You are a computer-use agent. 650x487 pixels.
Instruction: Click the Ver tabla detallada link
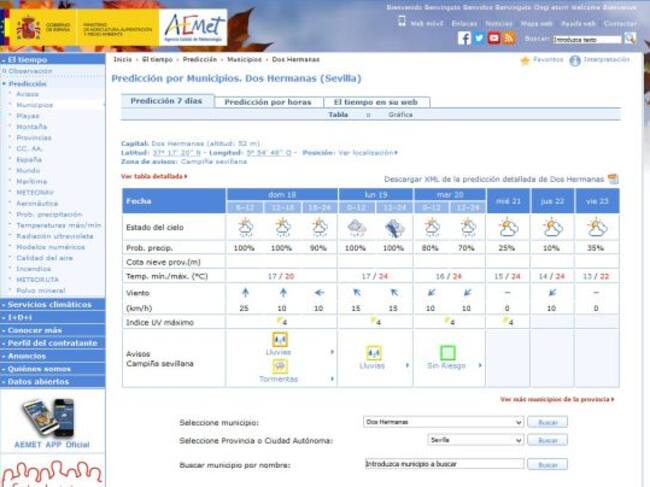point(154,176)
